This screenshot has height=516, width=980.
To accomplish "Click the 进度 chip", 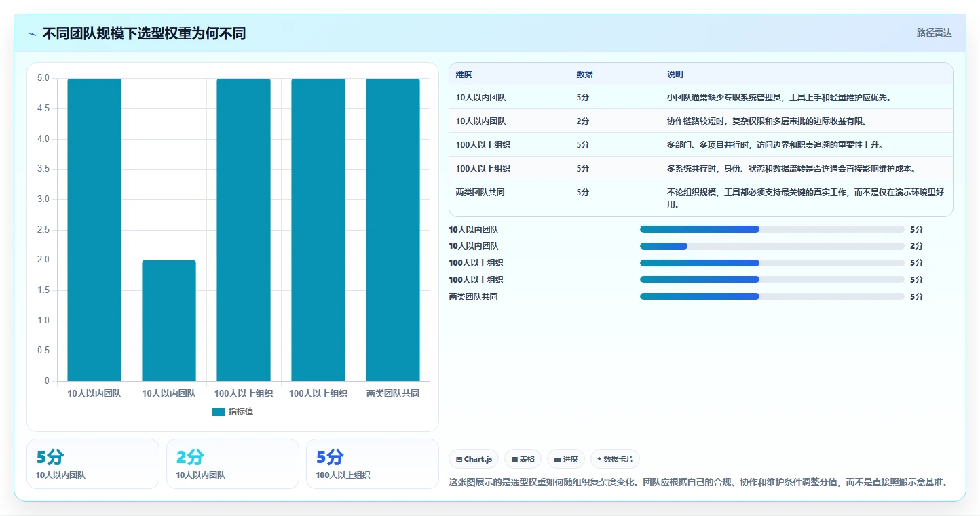I will (566, 459).
